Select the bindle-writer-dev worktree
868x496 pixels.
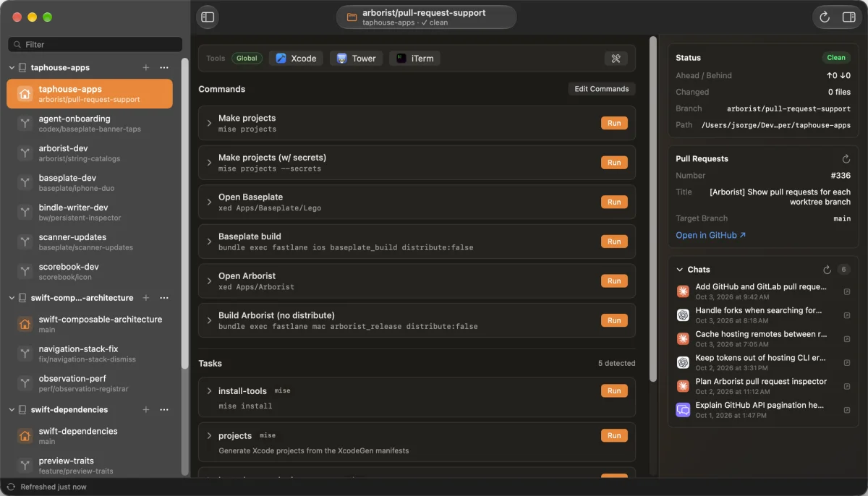[90, 213]
